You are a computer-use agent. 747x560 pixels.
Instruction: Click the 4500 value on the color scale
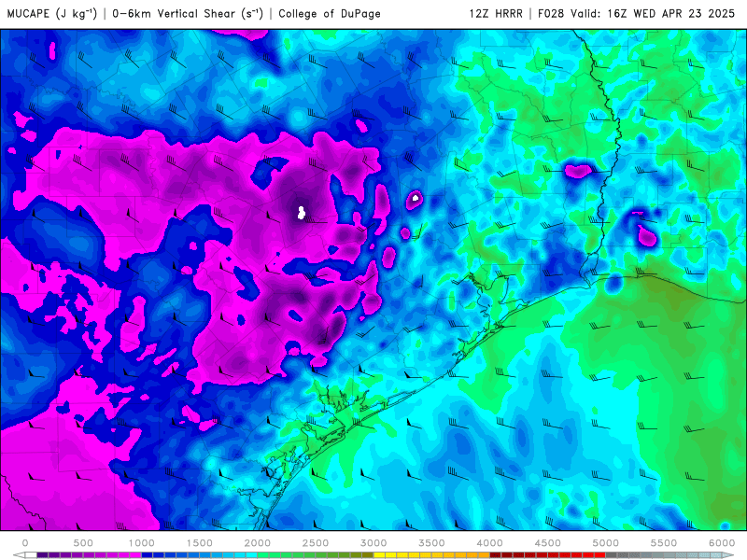coord(548,543)
